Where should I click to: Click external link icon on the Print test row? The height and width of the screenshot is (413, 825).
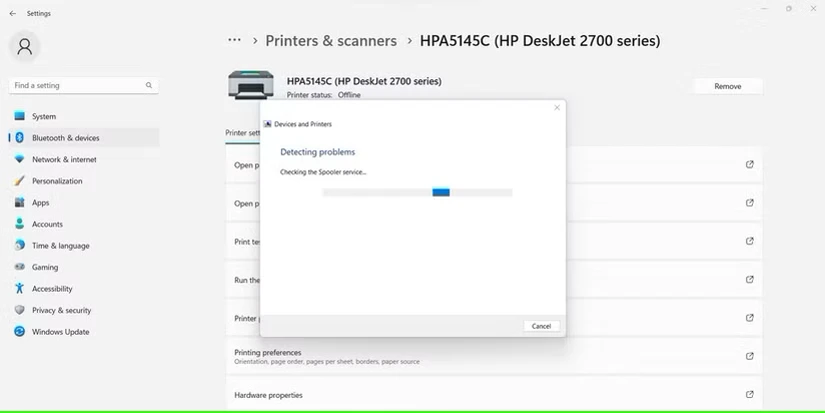pos(750,241)
